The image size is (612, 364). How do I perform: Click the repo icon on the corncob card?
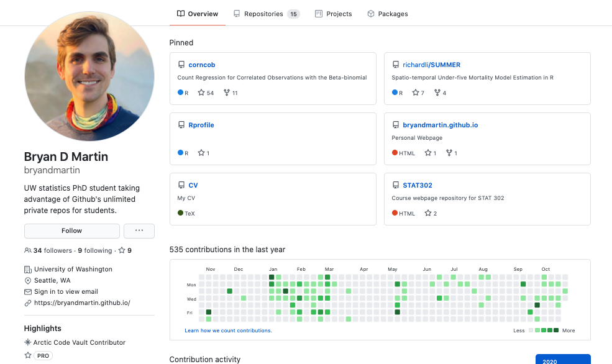coord(181,65)
